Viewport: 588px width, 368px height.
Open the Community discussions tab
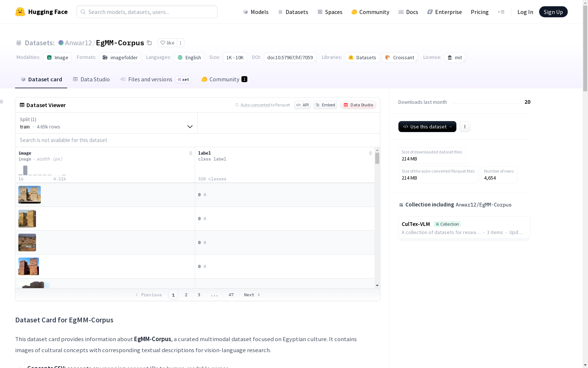click(x=224, y=79)
